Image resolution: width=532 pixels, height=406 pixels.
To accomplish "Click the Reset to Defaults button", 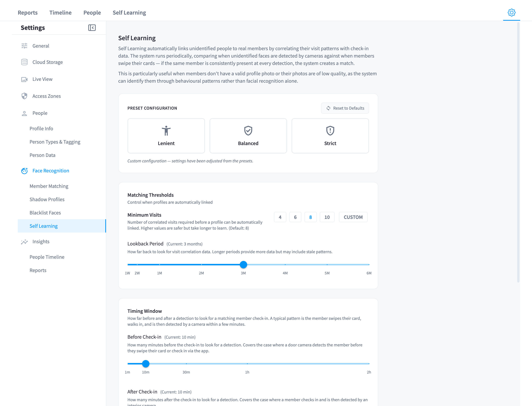I will tap(345, 108).
